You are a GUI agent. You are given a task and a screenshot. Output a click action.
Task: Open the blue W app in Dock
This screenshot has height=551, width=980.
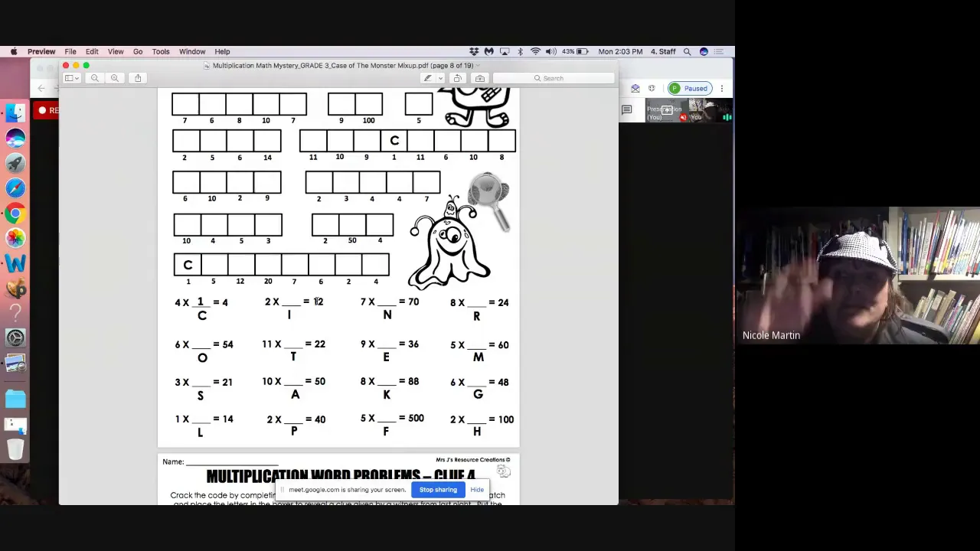(x=15, y=264)
